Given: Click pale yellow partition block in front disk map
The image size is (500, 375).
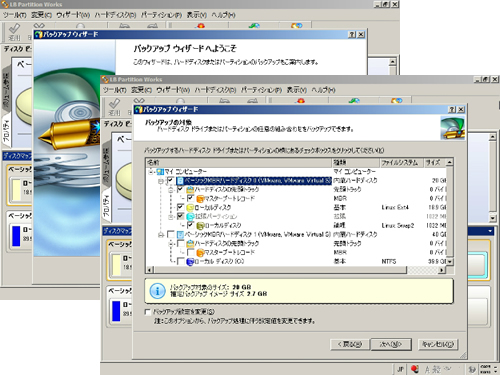Looking at the screenshot, I should pyautogui.click(x=116, y=265).
